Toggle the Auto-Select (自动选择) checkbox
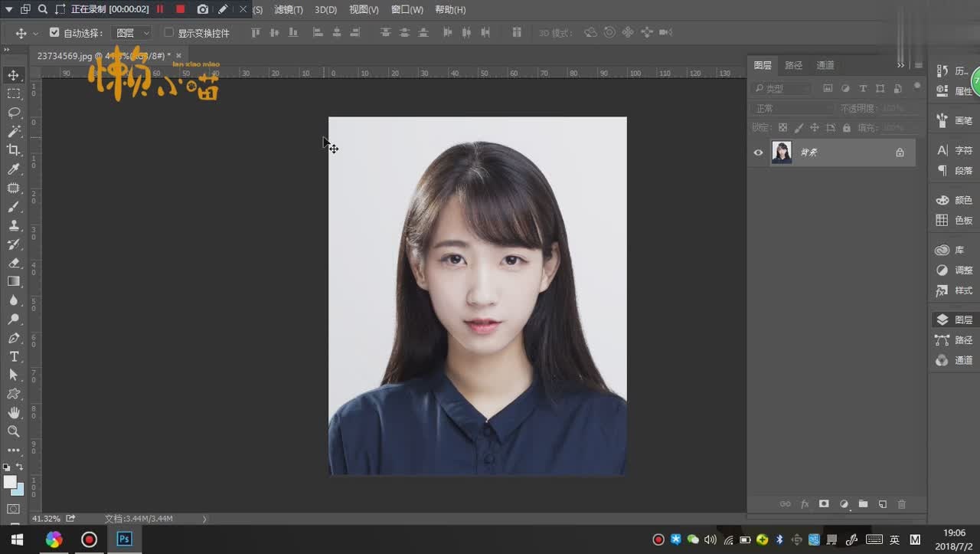This screenshot has width=980, height=554. click(x=54, y=33)
